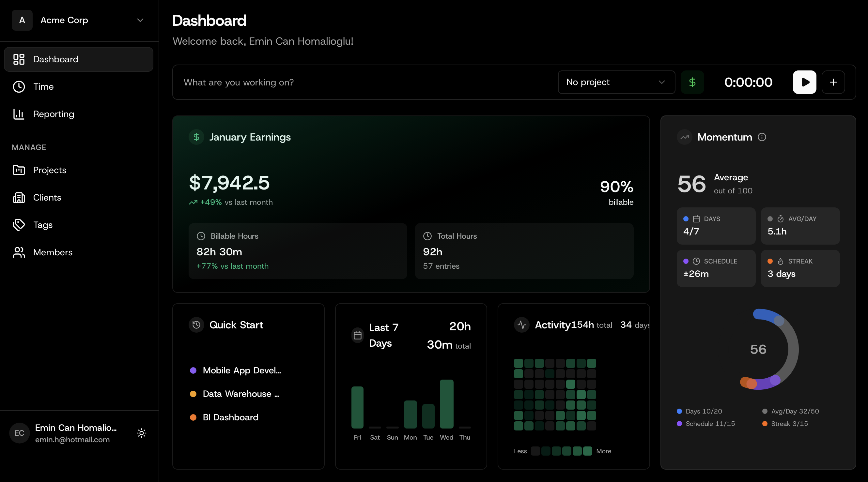
Task: Open the Time section from sidebar
Action: (43, 86)
